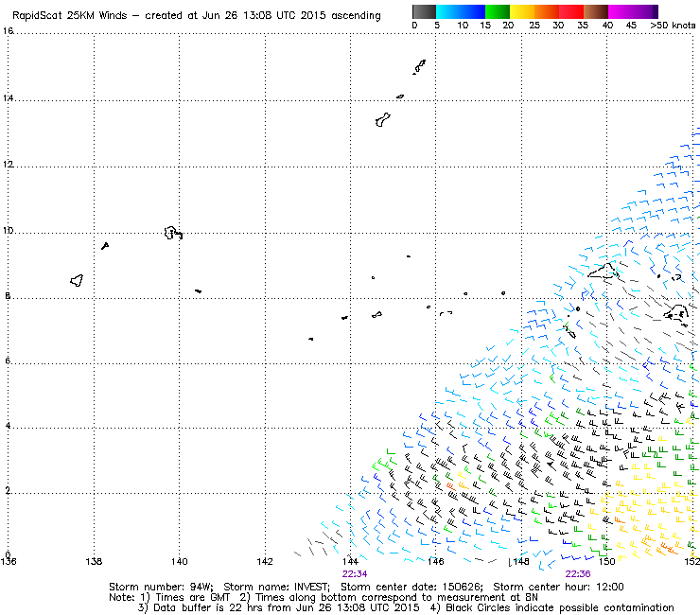Click the cyan-blue 5-15 knots color band
Viewport: 700px width, 615px height.
tap(461, 11)
